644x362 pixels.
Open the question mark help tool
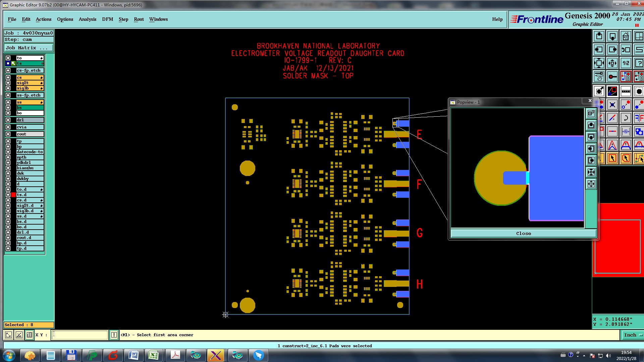click(639, 63)
